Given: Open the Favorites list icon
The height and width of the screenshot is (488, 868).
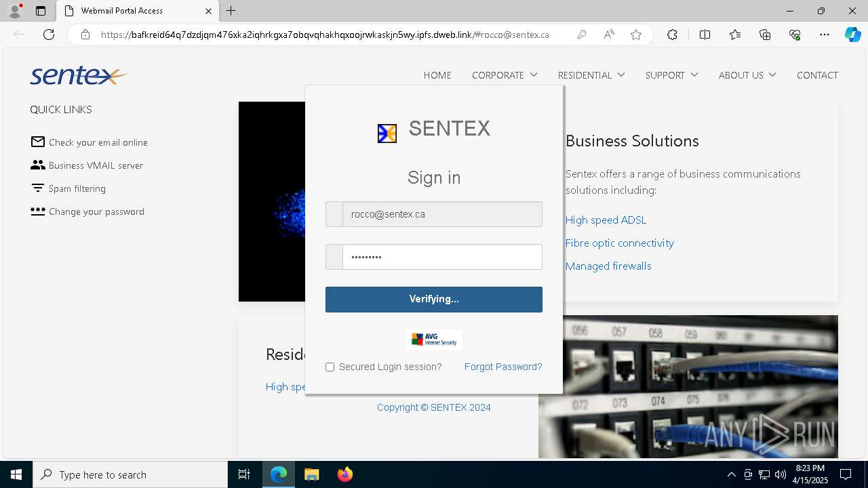Looking at the screenshot, I should pos(735,35).
